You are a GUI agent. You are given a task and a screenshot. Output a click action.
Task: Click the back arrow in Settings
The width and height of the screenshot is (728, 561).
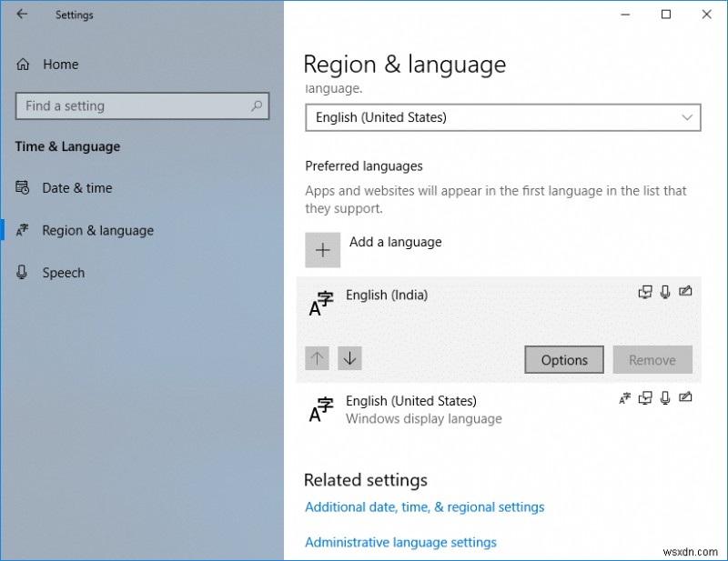tap(21, 14)
